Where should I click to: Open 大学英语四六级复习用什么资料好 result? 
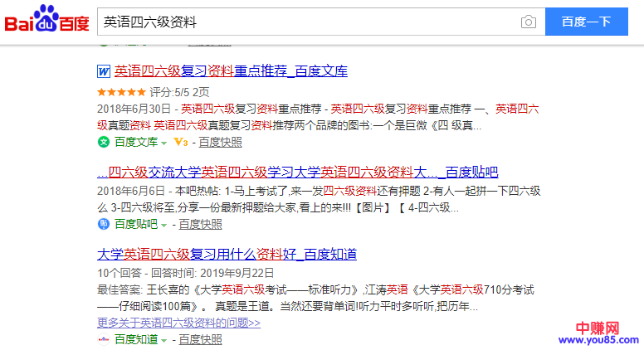(227, 254)
